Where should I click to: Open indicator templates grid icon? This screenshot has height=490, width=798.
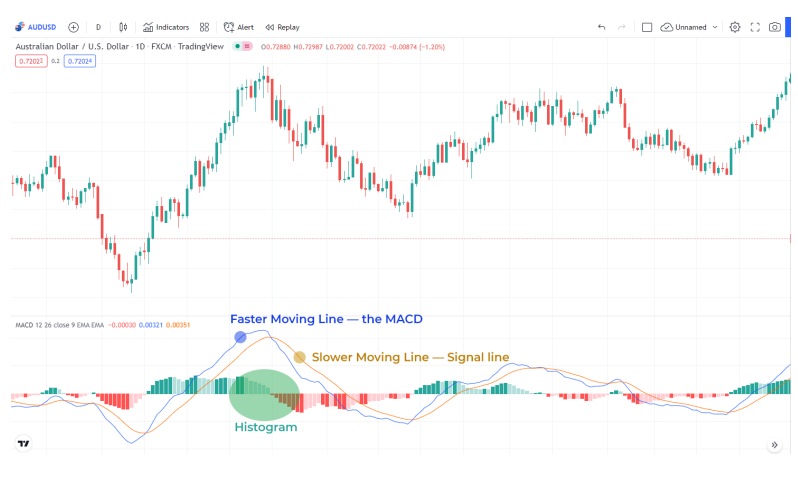point(204,27)
